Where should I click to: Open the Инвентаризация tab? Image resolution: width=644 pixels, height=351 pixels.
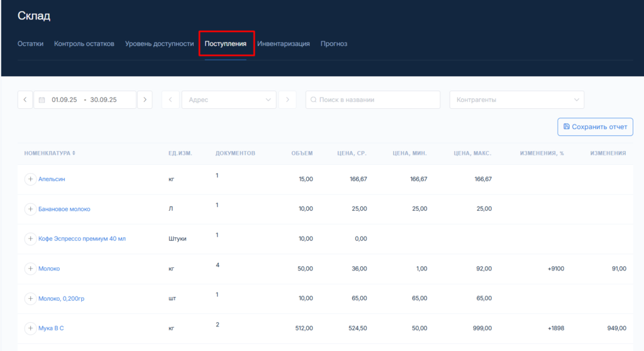[x=283, y=44]
